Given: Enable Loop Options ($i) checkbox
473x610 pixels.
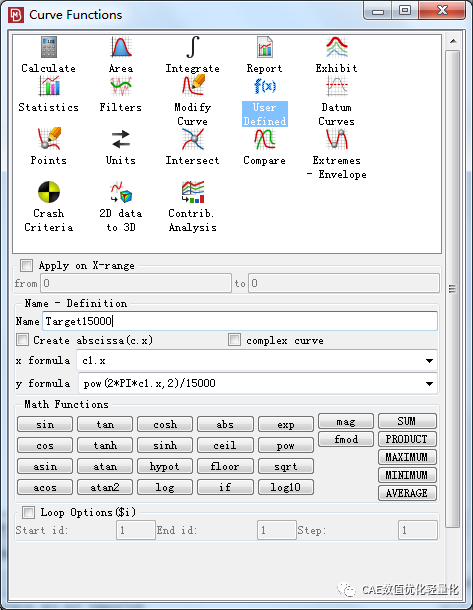Looking at the screenshot, I should (28, 512).
